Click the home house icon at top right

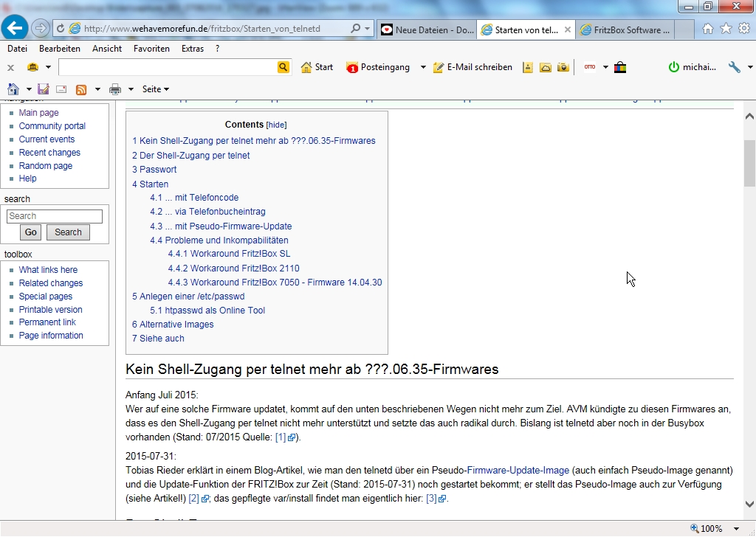pos(707,29)
